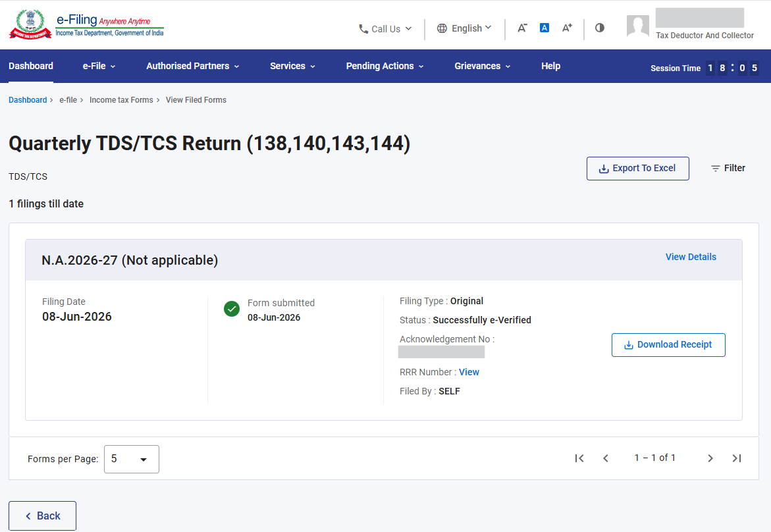Expand the Services menu
Screen dimensions: 771x532
tap(292, 66)
